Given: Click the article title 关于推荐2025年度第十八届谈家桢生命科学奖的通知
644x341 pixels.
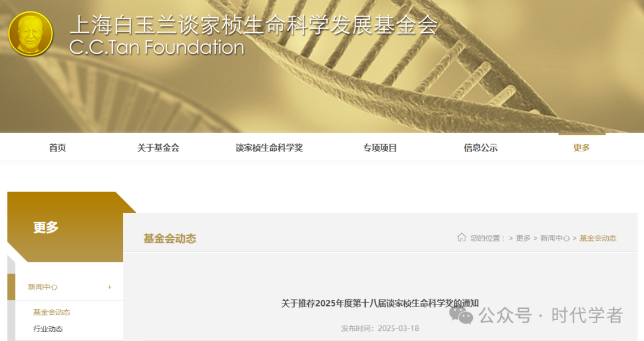Looking at the screenshot, I should [x=380, y=303].
